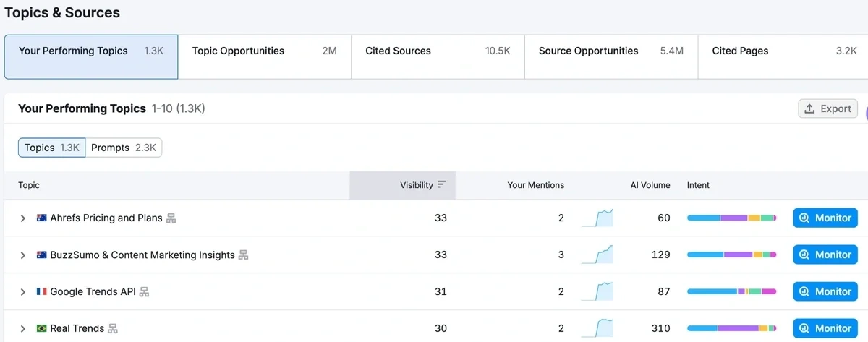
Task: Click hierarchy icon next to Google Trends API
Action: click(x=145, y=292)
